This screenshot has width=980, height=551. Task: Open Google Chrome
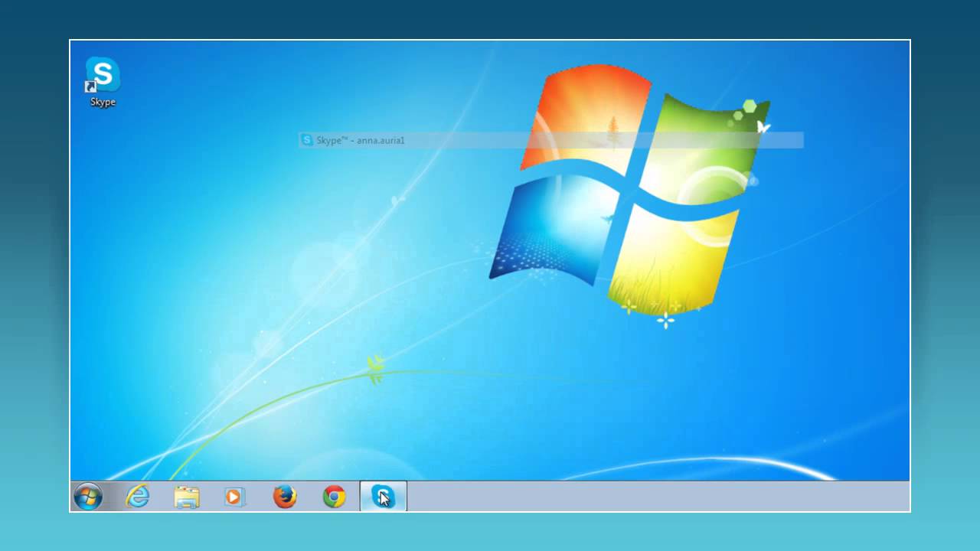333,497
